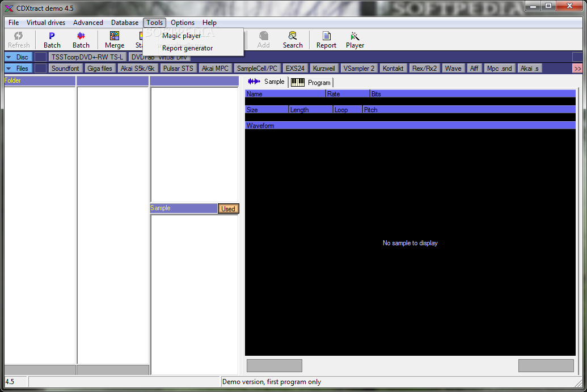Viewport: 587px width, 392px height.
Task: Open the Options menu
Action: tap(183, 23)
